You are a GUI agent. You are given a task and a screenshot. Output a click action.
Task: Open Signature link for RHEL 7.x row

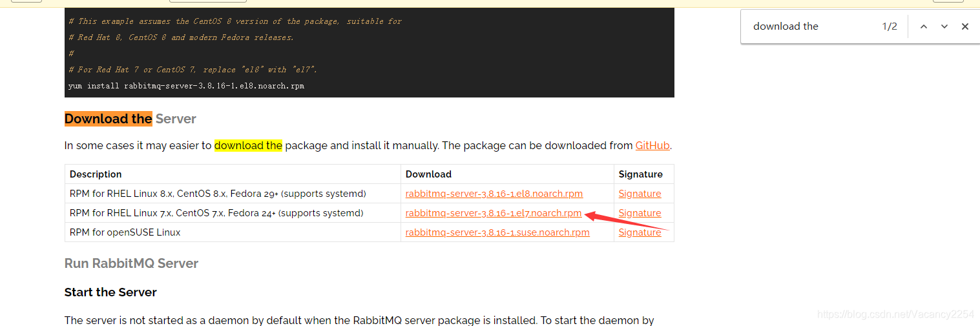coord(640,213)
